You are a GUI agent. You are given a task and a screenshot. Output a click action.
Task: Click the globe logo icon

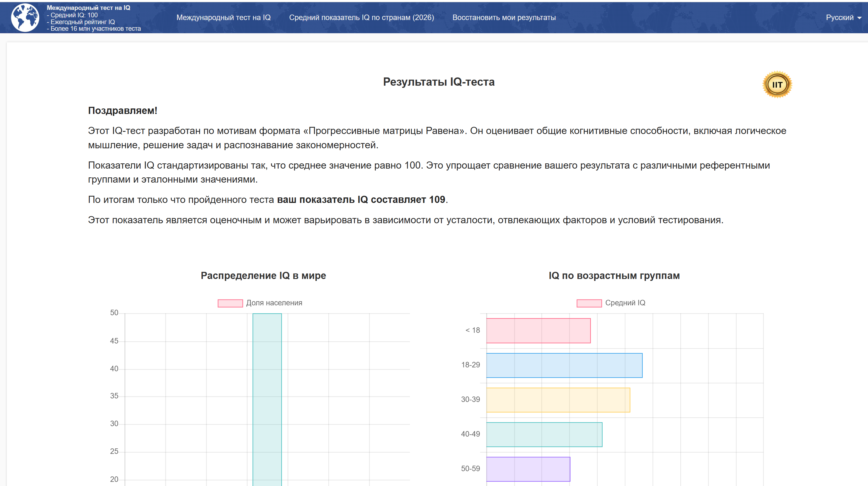pyautogui.click(x=25, y=18)
